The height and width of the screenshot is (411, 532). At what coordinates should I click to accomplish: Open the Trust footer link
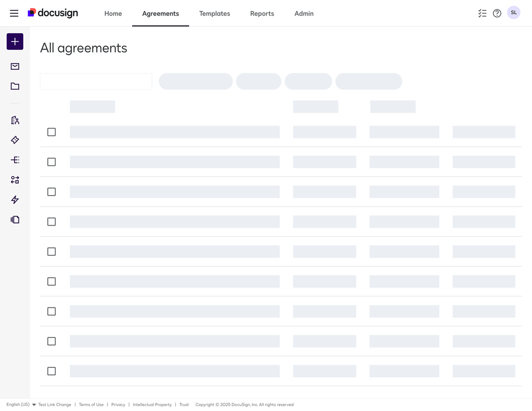click(184, 404)
